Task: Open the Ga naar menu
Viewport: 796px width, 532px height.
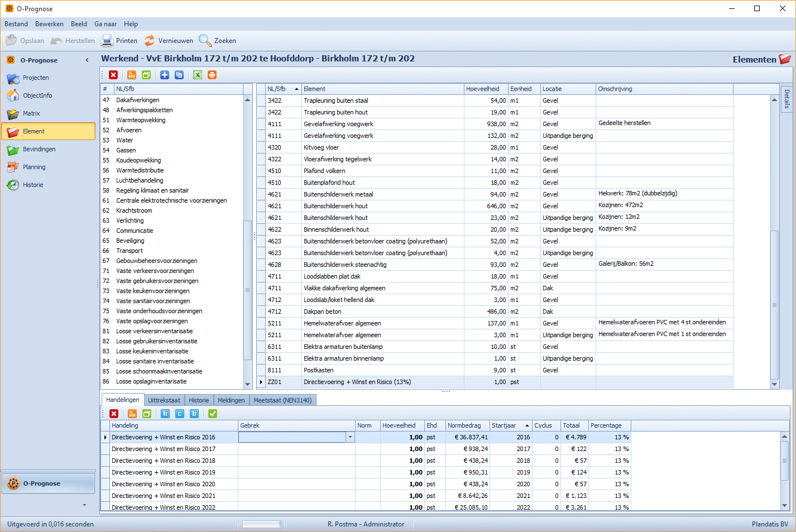Action: (x=106, y=24)
